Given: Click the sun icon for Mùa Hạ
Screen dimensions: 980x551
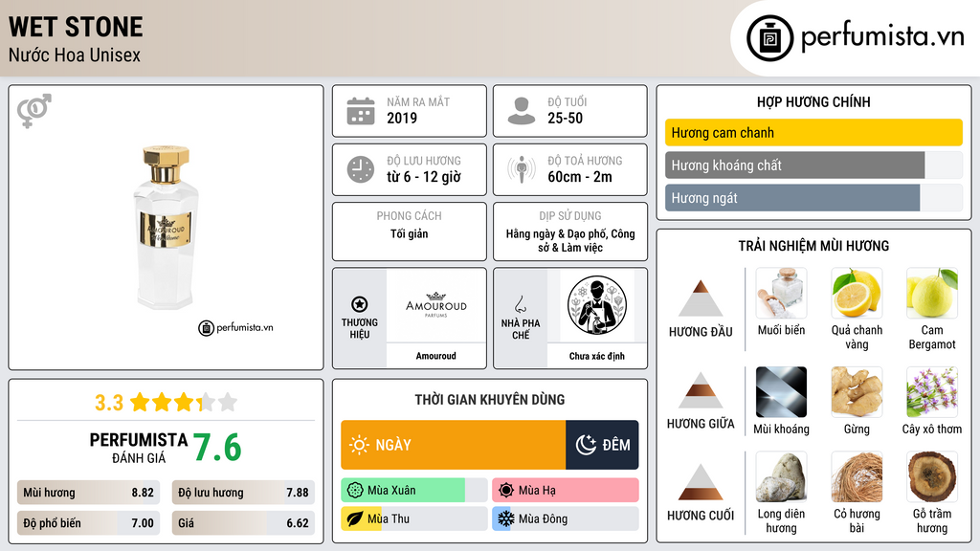Looking at the screenshot, I should click(x=506, y=490).
